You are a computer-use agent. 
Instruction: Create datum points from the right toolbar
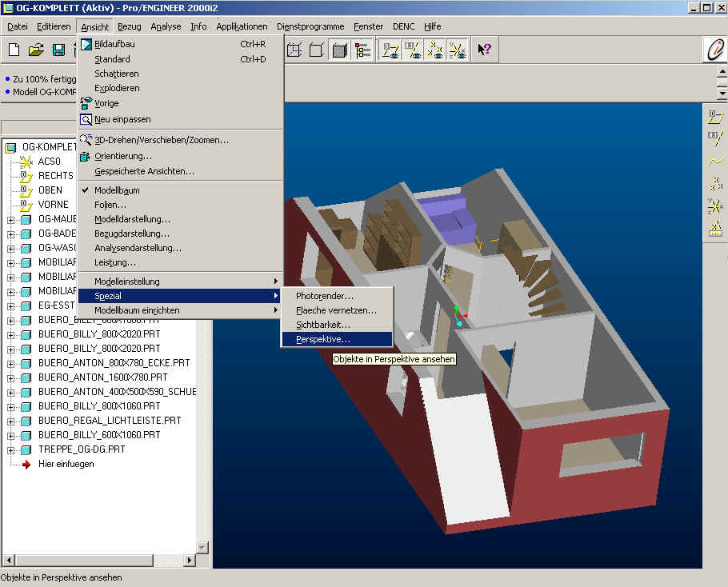click(x=715, y=183)
